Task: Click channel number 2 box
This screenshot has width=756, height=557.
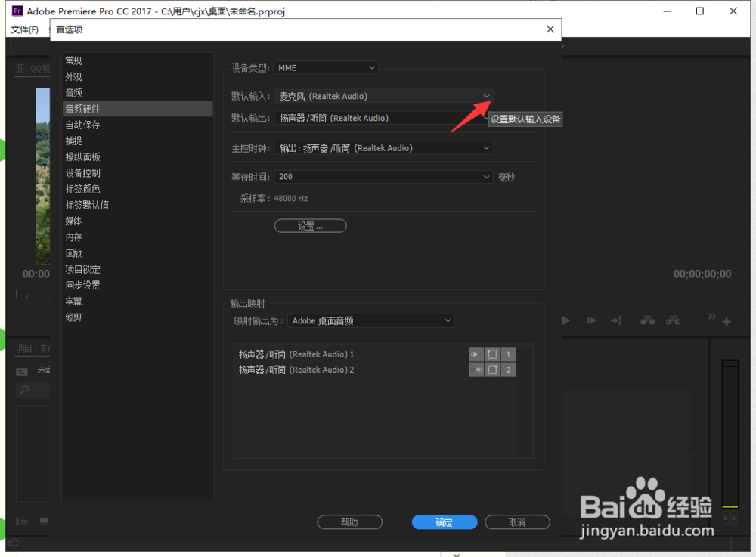Action: pos(508,370)
